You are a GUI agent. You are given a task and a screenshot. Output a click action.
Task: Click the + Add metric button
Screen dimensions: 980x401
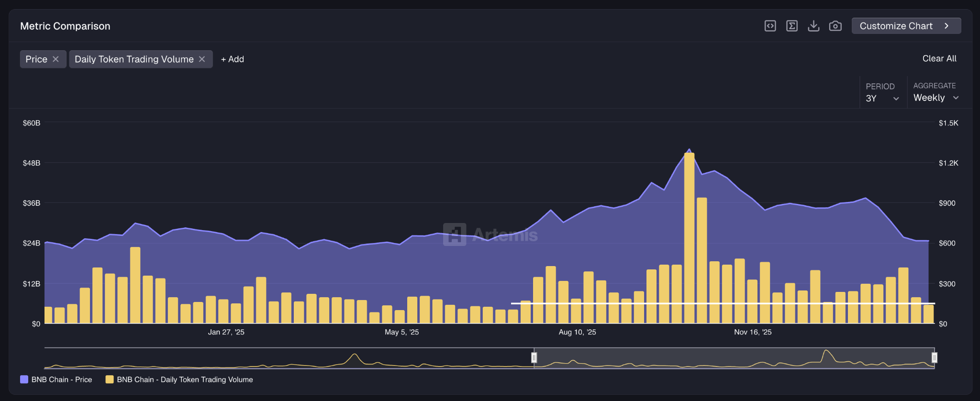[233, 59]
